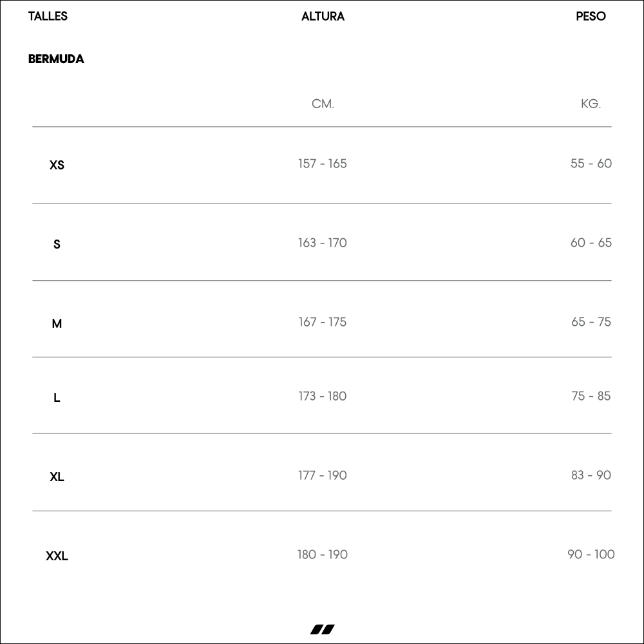Click height range 157 - 165
The image size is (644, 644).
pyautogui.click(x=323, y=164)
